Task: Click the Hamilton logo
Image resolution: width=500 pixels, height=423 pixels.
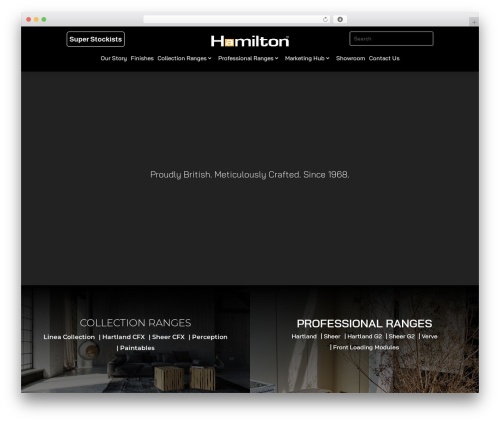Action: pos(250,41)
